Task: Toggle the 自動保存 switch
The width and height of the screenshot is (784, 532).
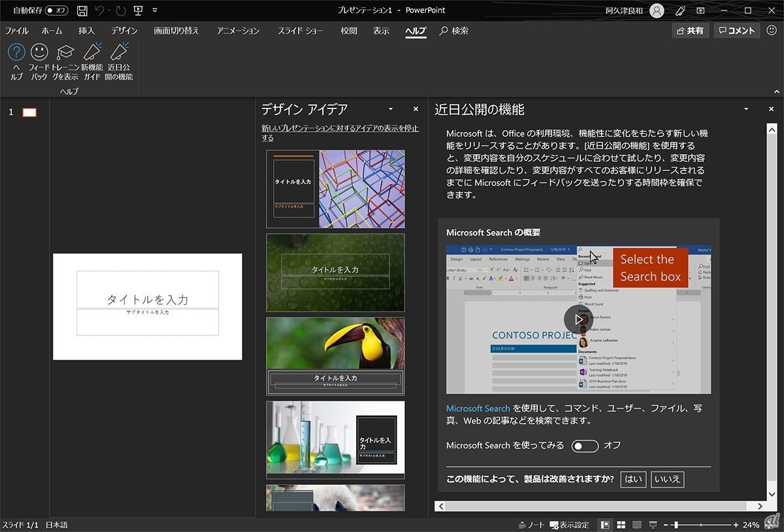Action: click(56, 10)
